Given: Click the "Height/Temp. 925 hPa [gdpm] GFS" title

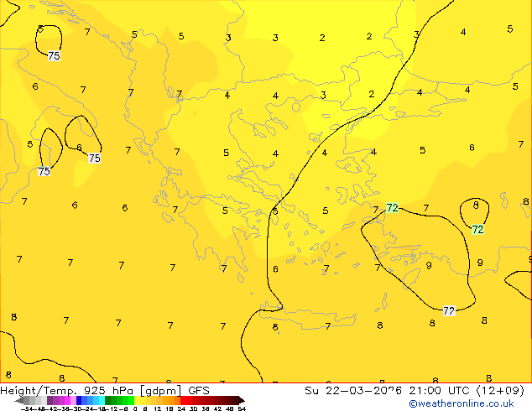Looking at the screenshot, I should coord(105,391).
